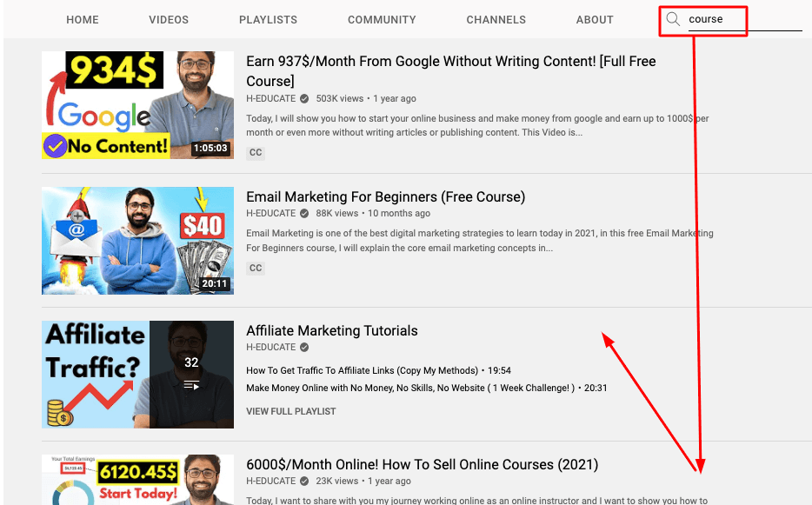The height and width of the screenshot is (505, 812).
Task: Click H-EDUCATE channel name under first video
Action: (x=271, y=98)
